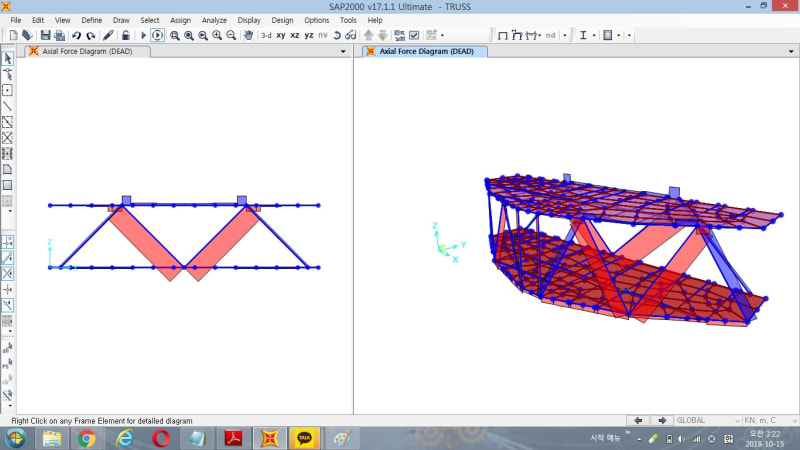Open the GLOBAL coordinate system dropdown
Viewport: 800px width, 450px height.
point(737,421)
